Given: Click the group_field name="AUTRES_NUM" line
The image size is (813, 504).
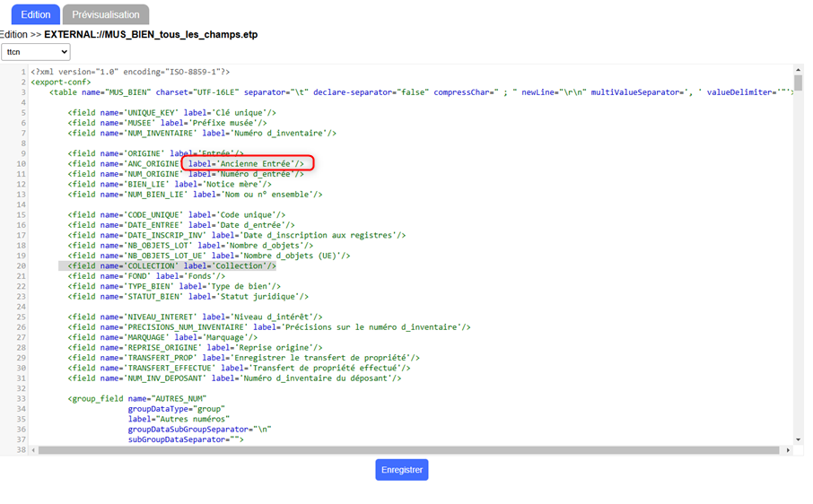Looking at the screenshot, I should click(x=136, y=398).
